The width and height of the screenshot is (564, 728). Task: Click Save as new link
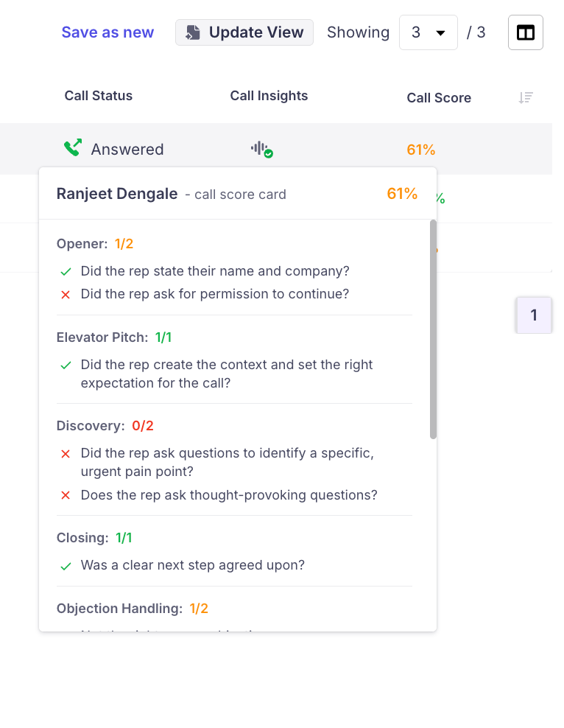pos(107,32)
